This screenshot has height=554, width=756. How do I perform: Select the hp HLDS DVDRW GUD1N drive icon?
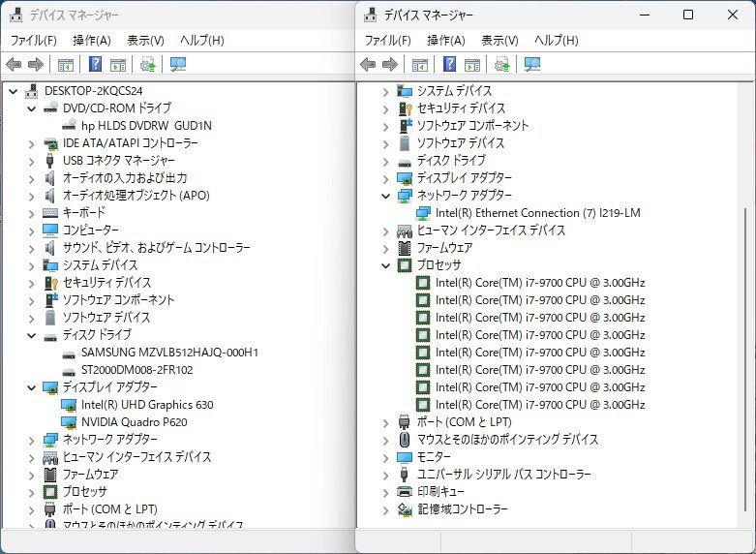[69, 125]
